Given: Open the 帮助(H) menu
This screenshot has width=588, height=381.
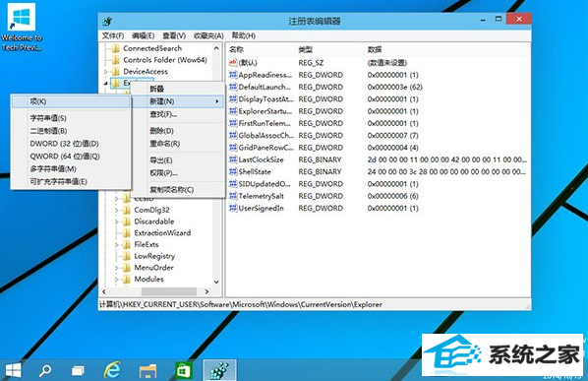Looking at the screenshot, I should (244, 35).
